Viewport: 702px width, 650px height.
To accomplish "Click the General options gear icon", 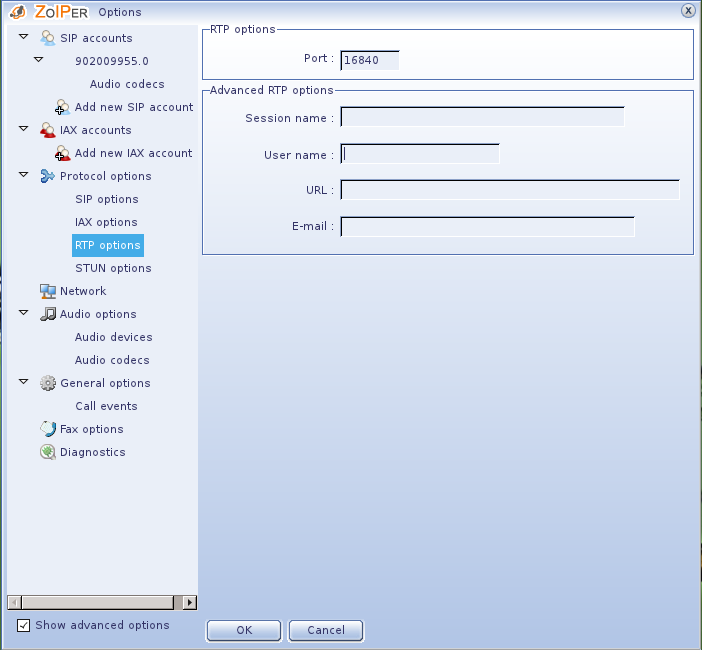I will pyautogui.click(x=48, y=383).
